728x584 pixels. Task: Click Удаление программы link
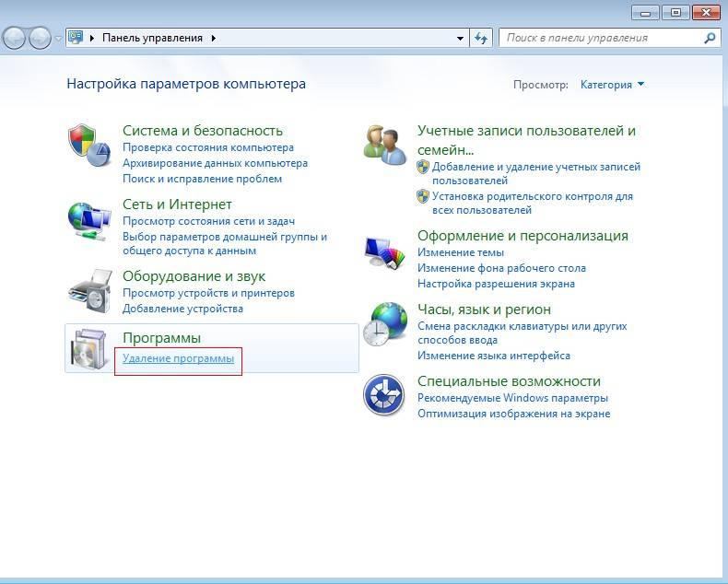tap(178, 359)
